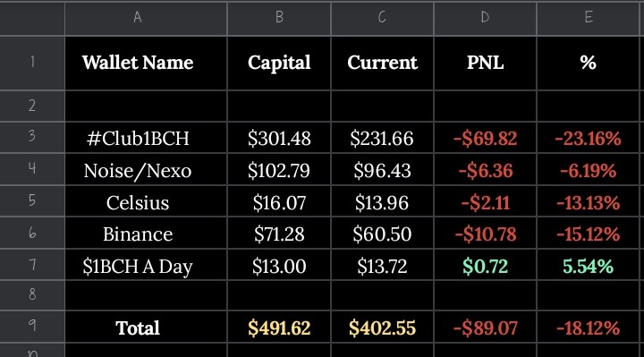Select column E header
Image resolution: width=644 pixels, height=357 pixels.
pyautogui.click(x=589, y=18)
